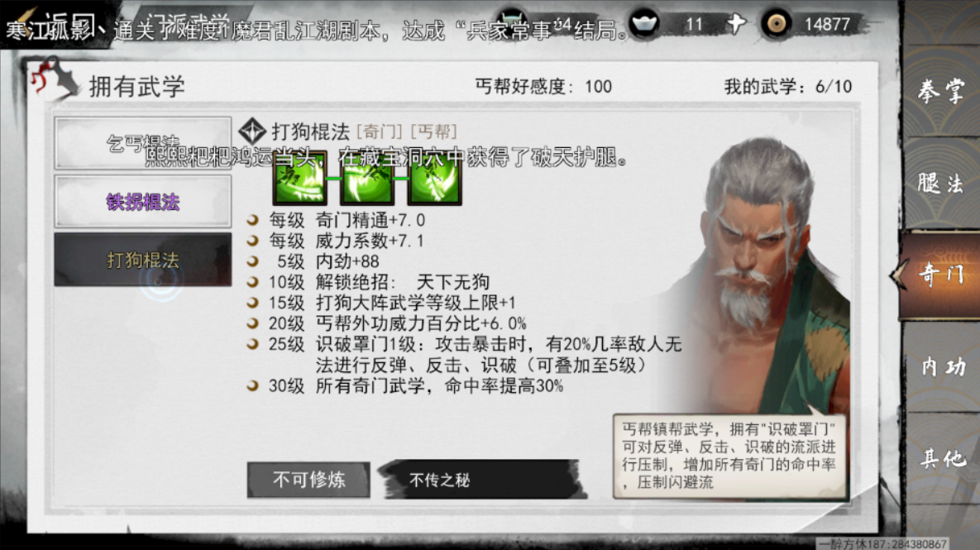This screenshot has height=550, width=980.
Task: Click the martial art description tooltip box
Action: (730, 456)
